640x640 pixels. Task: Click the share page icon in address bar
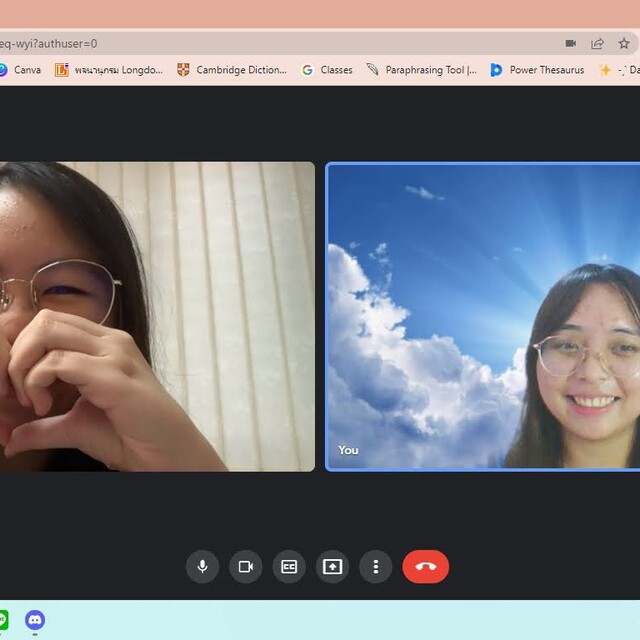pos(597,44)
